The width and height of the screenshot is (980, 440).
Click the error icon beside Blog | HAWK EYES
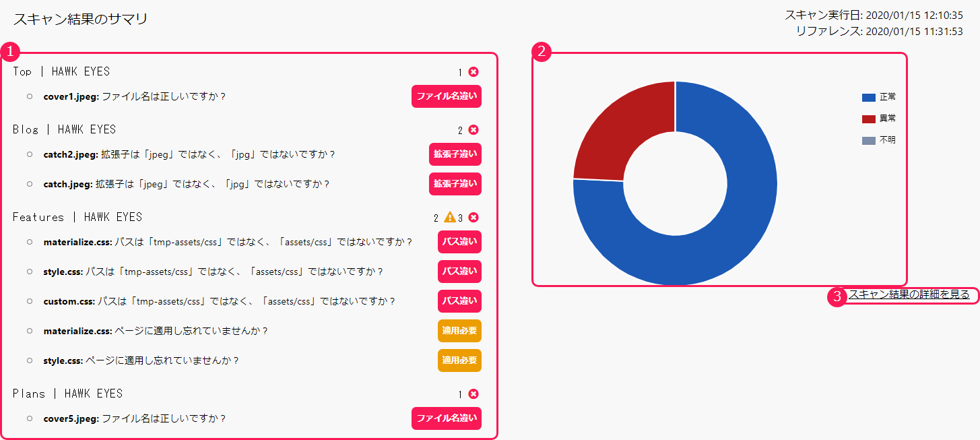pos(473,130)
